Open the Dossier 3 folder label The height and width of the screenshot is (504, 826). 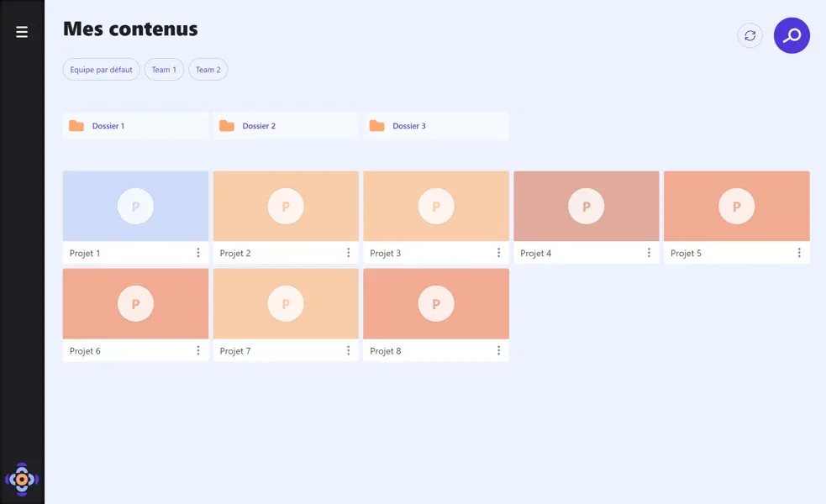pos(409,126)
